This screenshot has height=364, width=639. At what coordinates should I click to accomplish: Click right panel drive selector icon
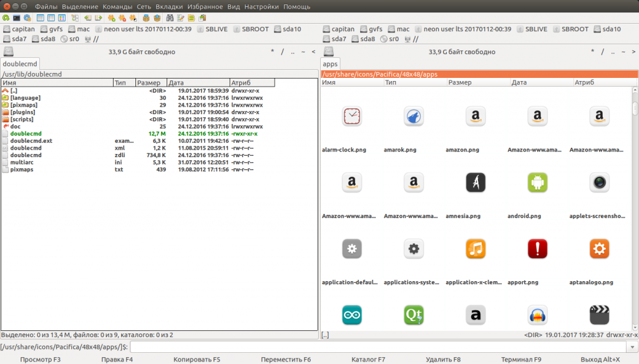pos(329,52)
